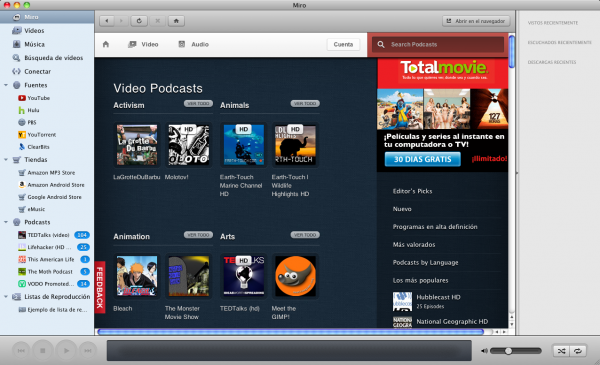The image size is (600, 365).
Task: Switch to the Video tab
Action: click(x=143, y=44)
